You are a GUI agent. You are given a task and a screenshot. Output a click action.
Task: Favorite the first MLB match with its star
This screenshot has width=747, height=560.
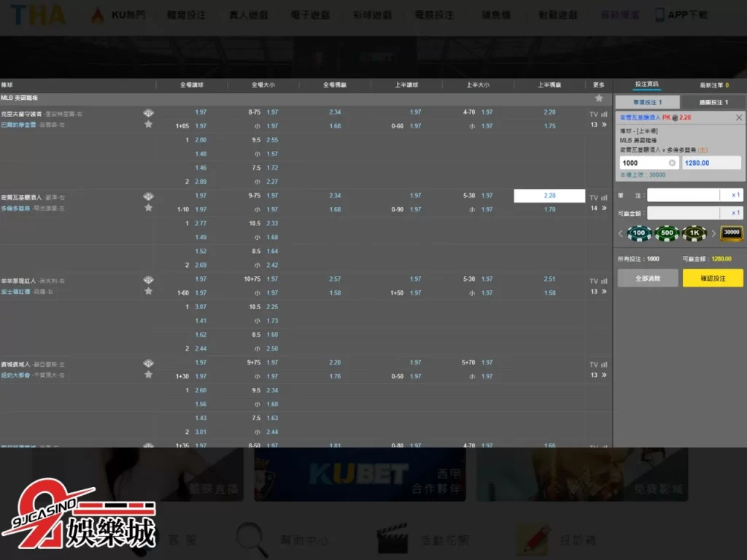(148, 125)
